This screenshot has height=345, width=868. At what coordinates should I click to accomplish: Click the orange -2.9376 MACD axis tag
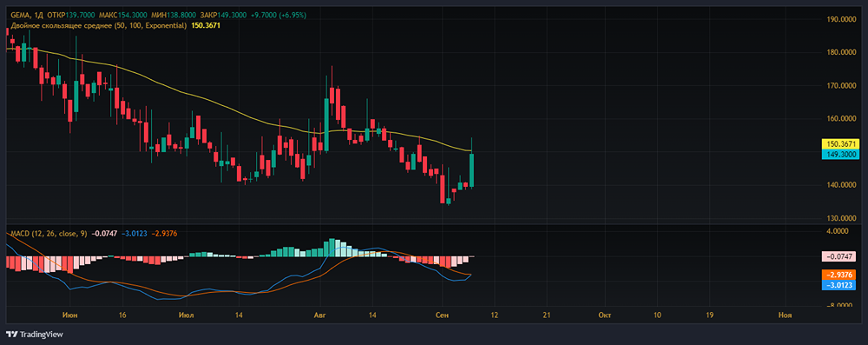(x=839, y=275)
